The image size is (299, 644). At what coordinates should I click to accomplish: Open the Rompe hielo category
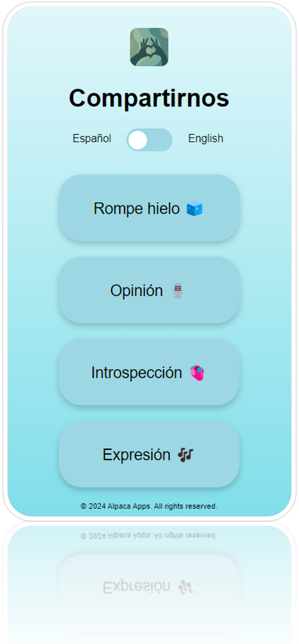pyautogui.click(x=149, y=208)
